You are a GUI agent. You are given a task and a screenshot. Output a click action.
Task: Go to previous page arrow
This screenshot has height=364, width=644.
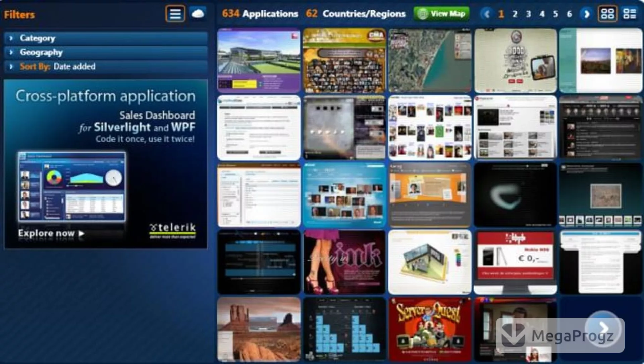coord(486,14)
